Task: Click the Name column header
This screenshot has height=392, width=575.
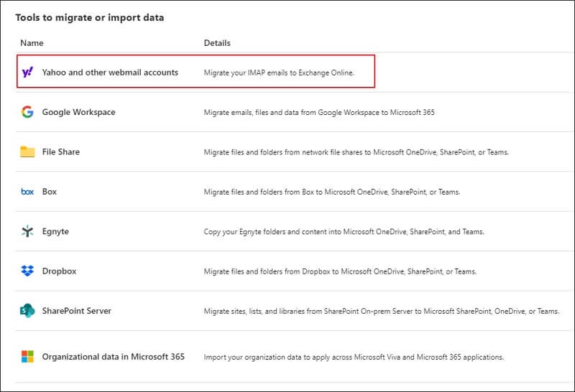Action: (32, 43)
